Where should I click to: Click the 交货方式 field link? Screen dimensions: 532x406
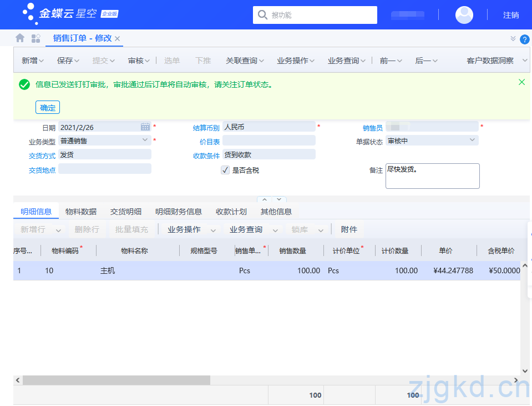click(42, 156)
